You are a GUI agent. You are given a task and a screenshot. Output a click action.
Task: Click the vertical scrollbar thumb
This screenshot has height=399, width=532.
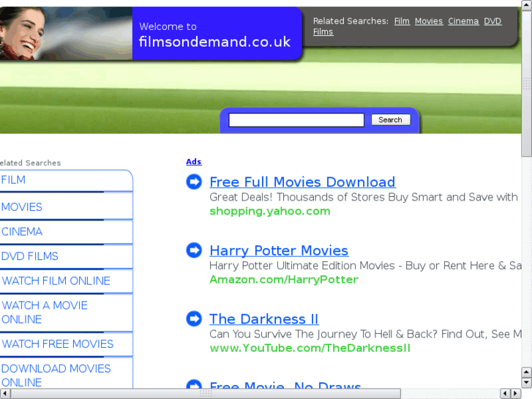pos(527,83)
